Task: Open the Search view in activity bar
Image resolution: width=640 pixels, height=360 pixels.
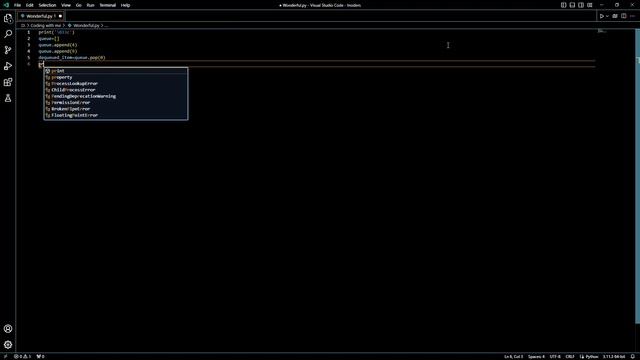Action: click(x=8, y=34)
